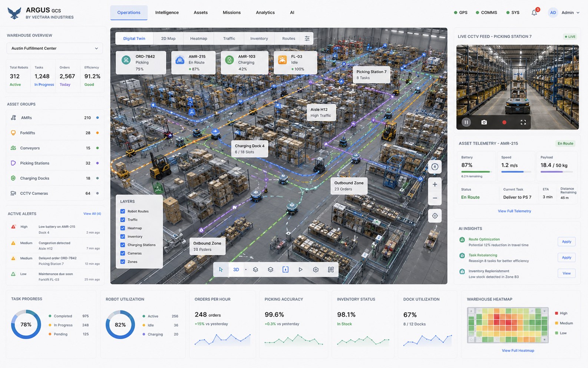The image size is (588, 368).
Task: Click the blue bracket focus icon in map toolbar
Action: click(x=285, y=270)
